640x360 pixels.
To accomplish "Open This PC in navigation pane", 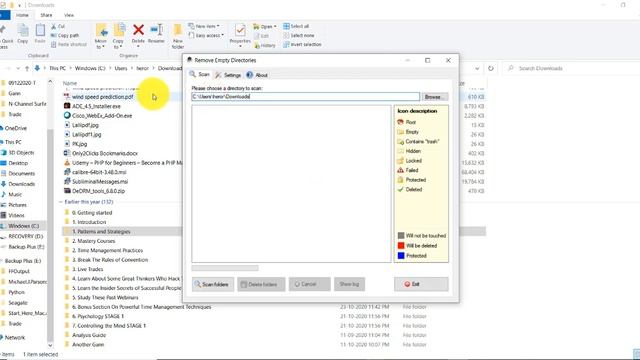I will tap(13, 142).
